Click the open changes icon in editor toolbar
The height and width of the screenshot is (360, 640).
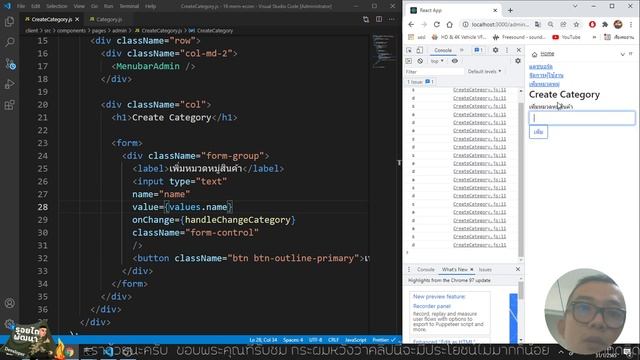[x=366, y=19]
